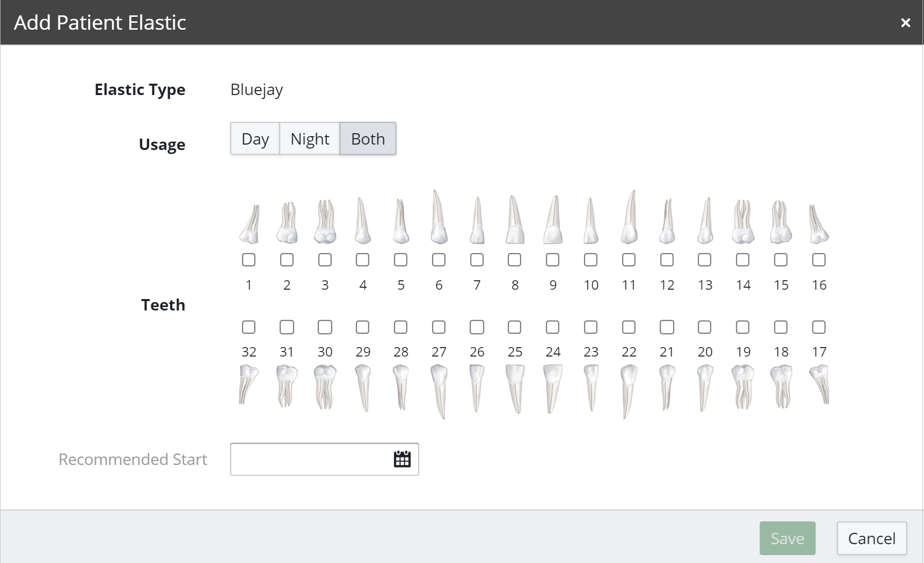Click the tooth 4 premolar image
This screenshot has width=924, height=563.
pos(363,220)
